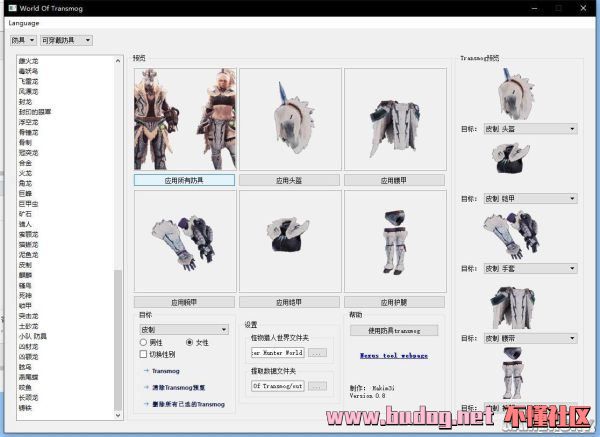Click the armor list scroll-up arrow
This screenshot has height=437, width=600.
pyautogui.click(x=118, y=60)
